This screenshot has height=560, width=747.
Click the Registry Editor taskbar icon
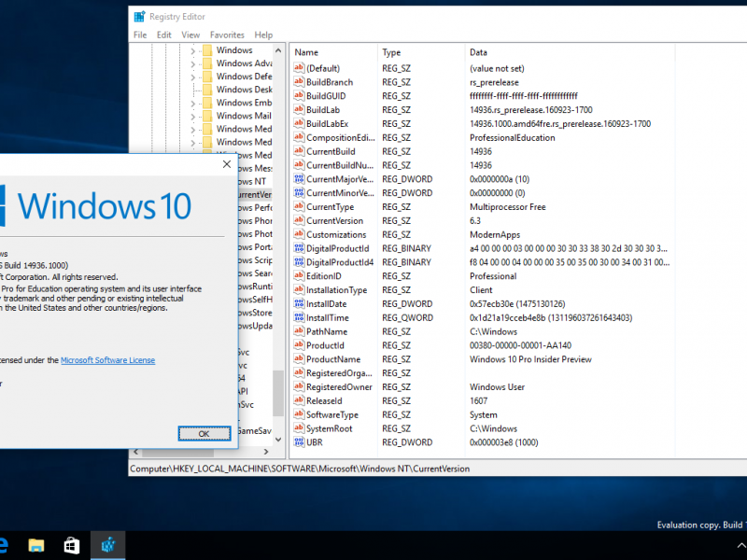(x=108, y=545)
